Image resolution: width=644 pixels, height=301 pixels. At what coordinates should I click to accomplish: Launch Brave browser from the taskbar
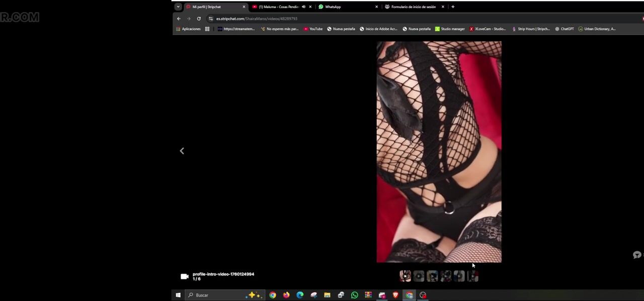[395, 295]
